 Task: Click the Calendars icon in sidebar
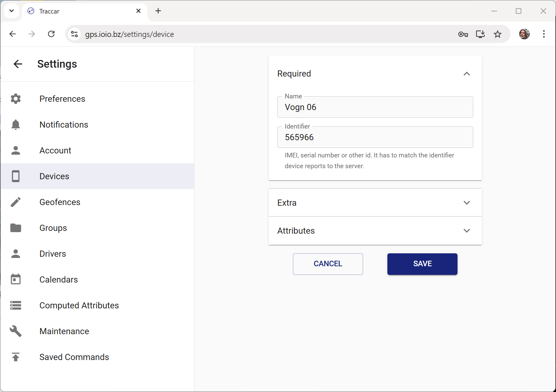16,279
